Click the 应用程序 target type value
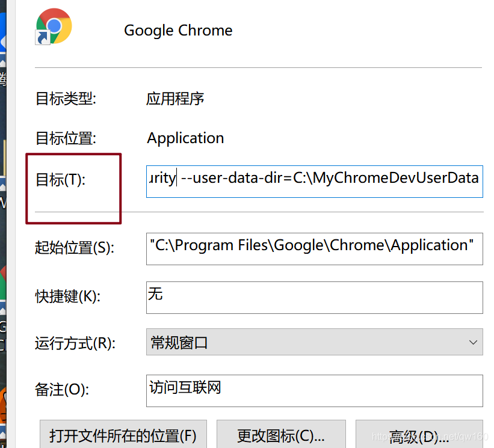 tap(175, 99)
